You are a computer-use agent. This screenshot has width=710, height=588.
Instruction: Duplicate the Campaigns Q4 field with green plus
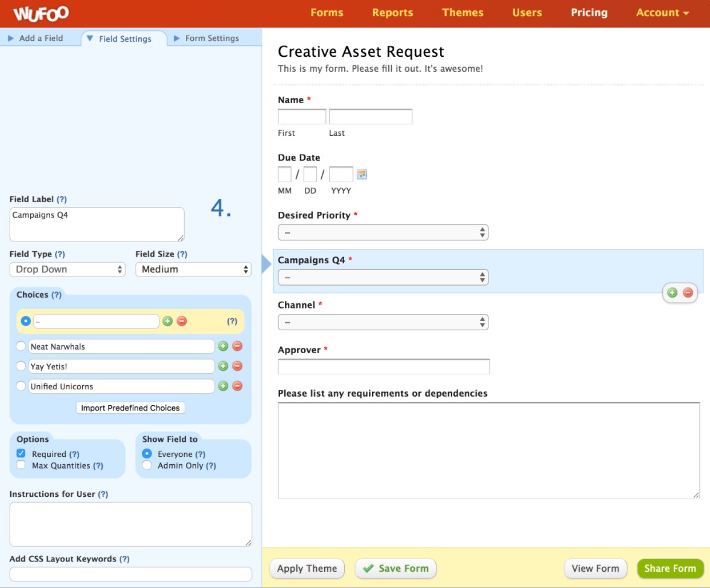tap(672, 293)
